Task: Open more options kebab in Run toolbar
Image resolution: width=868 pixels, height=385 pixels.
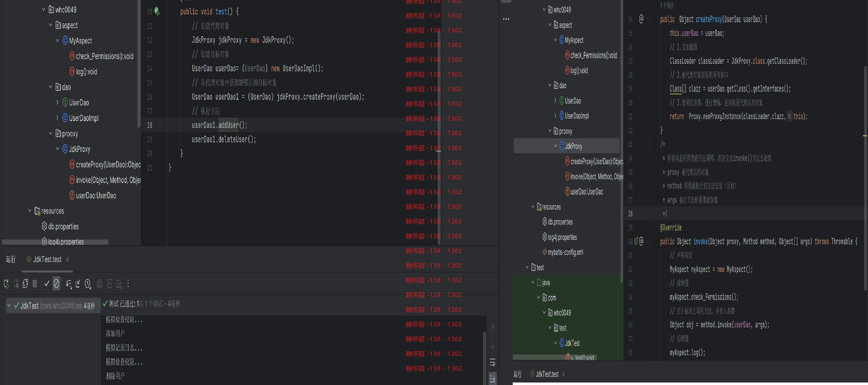Action: click(x=128, y=284)
